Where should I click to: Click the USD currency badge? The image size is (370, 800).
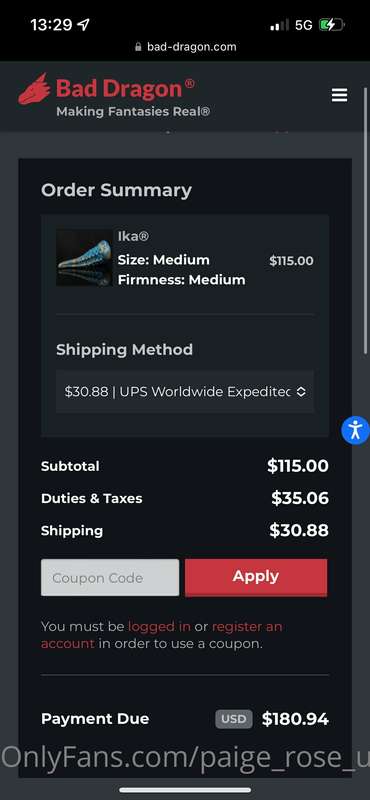(x=234, y=719)
